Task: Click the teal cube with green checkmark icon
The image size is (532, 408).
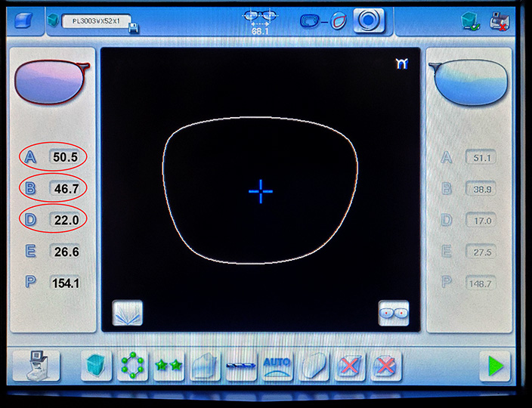Action: click(x=470, y=22)
